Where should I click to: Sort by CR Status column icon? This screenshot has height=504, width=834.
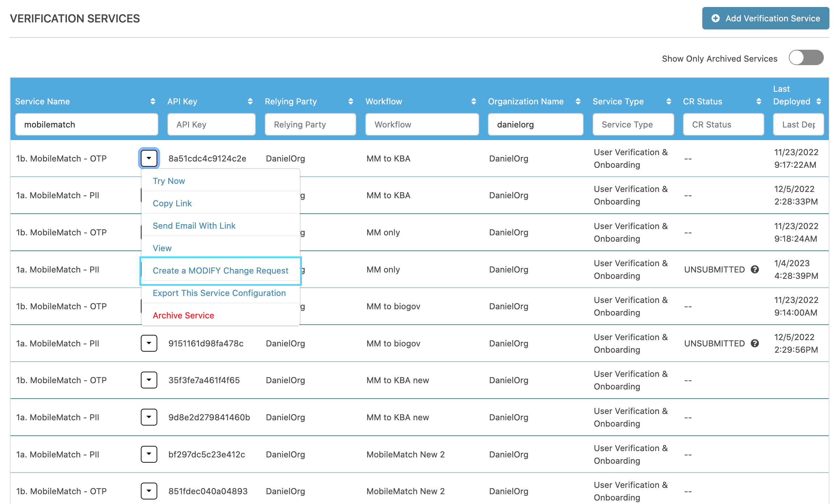pyautogui.click(x=759, y=102)
